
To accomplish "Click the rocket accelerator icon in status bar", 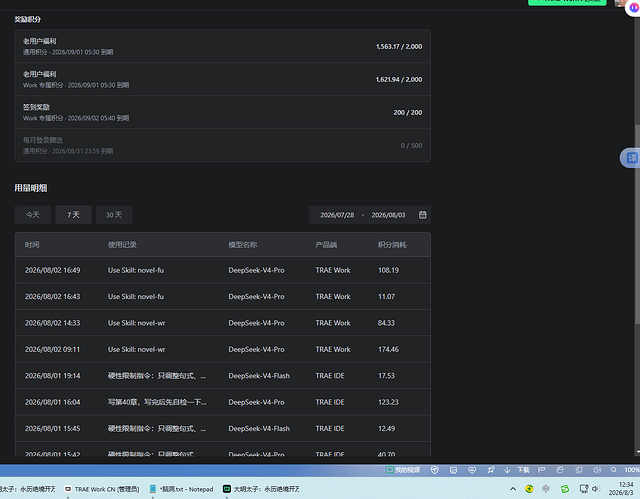I will tap(491, 470).
